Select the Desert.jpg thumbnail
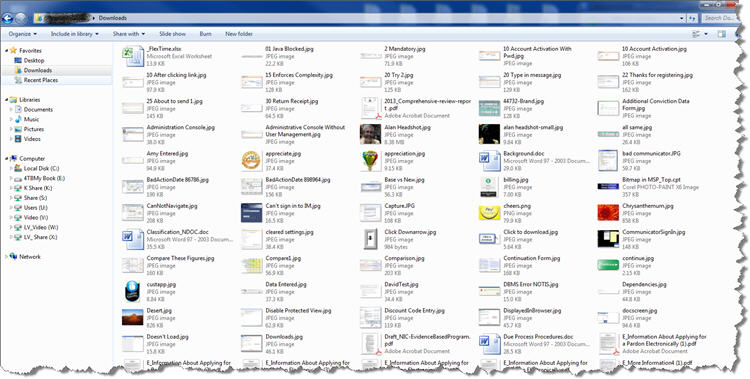This screenshot has height=379, width=750. click(x=132, y=317)
